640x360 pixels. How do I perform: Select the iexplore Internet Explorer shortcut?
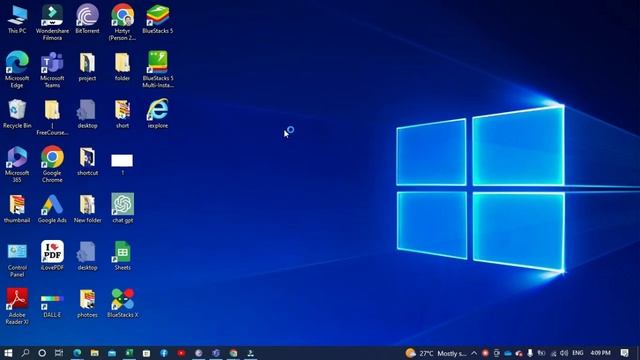pyautogui.click(x=158, y=114)
